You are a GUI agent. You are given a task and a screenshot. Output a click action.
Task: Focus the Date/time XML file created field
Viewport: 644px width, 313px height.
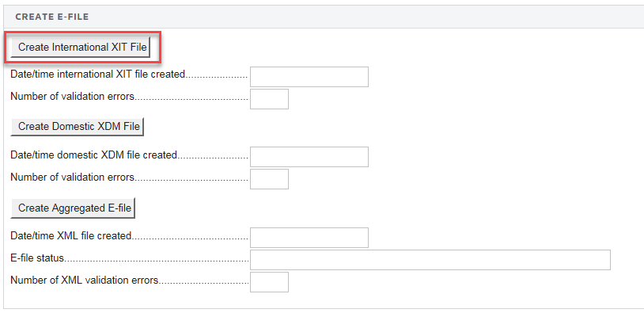pos(309,238)
